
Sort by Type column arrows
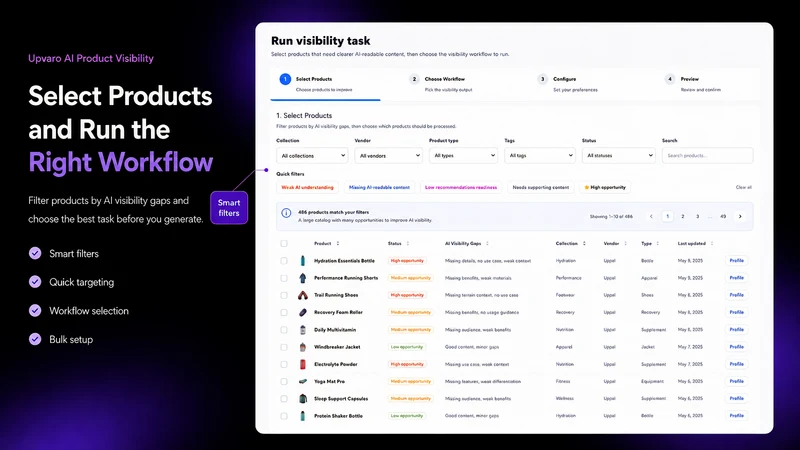point(658,243)
